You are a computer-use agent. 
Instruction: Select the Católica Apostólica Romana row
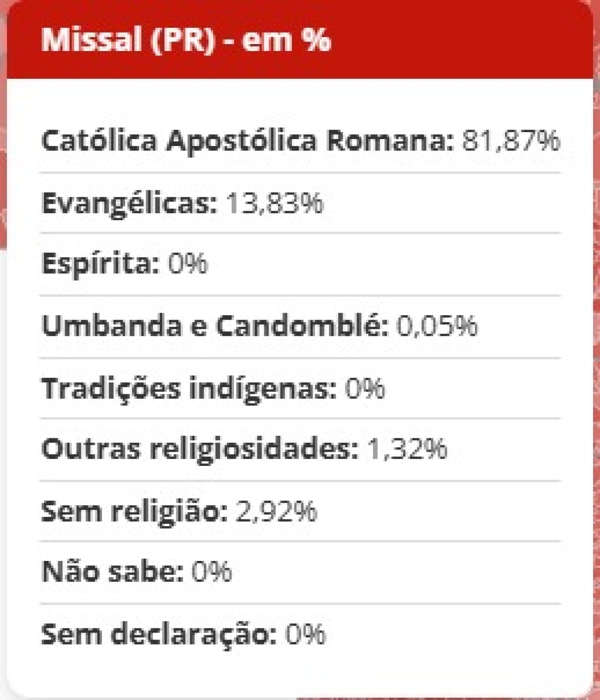pos(300,141)
